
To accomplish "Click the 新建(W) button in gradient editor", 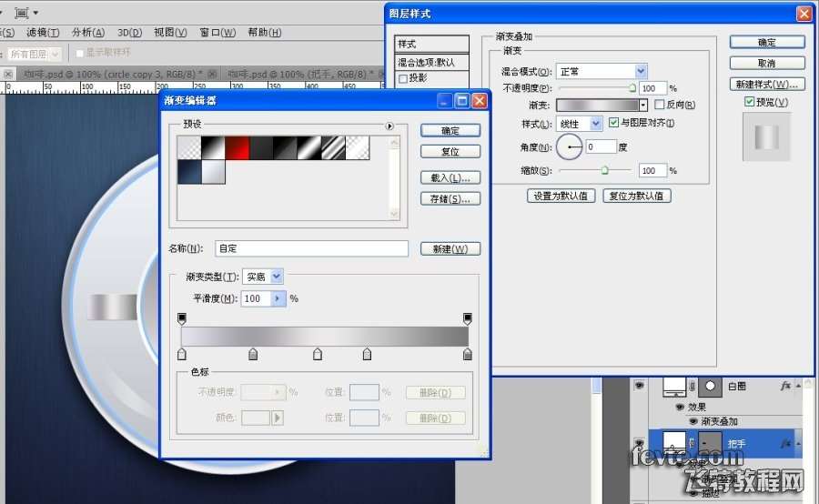I will 450,248.
